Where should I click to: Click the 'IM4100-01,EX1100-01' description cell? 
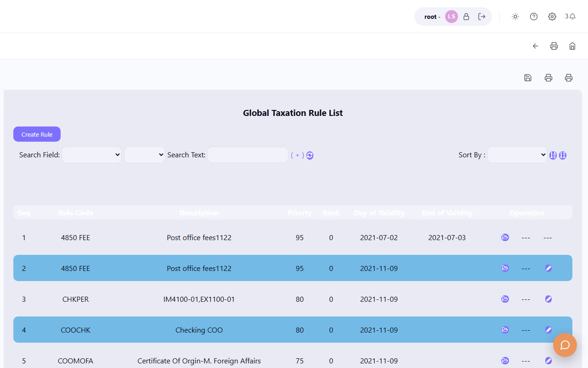point(199,299)
